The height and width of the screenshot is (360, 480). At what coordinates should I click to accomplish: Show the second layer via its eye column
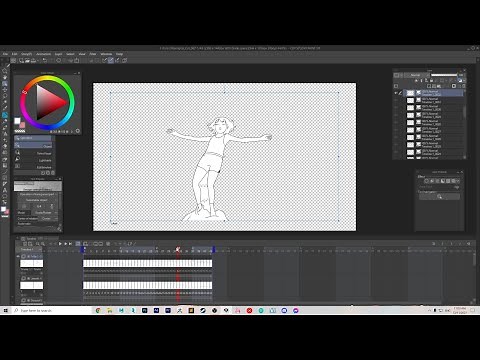(396, 100)
